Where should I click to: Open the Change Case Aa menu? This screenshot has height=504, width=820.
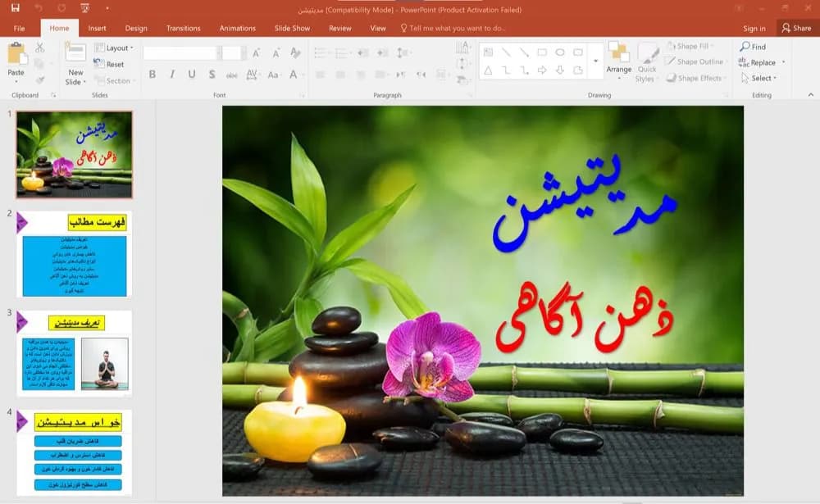pyautogui.click(x=273, y=75)
